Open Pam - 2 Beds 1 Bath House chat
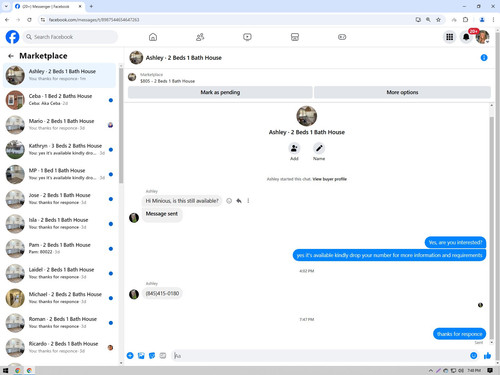Image resolution: width=500 pixels, height=375 pixels. (59, 248)
